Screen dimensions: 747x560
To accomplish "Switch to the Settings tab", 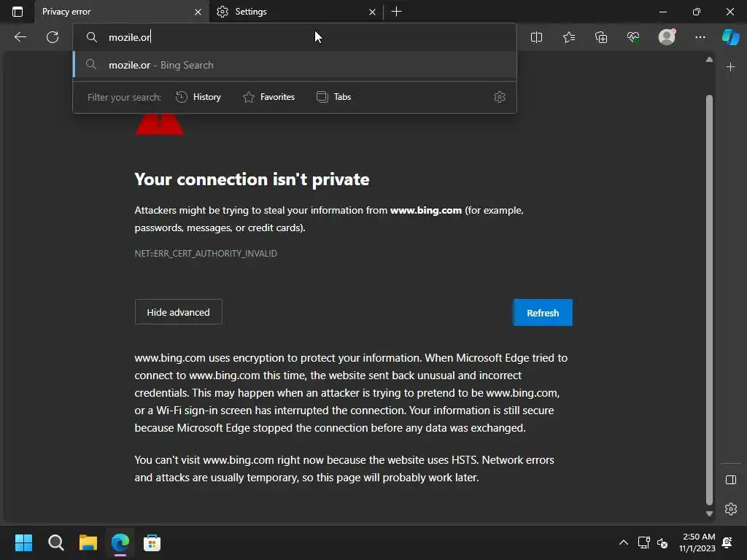I will pyautogui.click(x=295, y=12).
